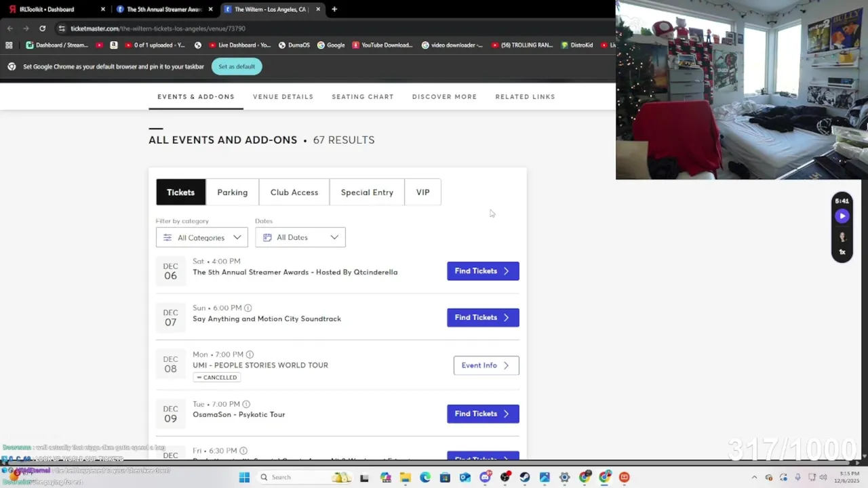Select Events & Add-Ons section tab
The height and width of the screenshot is (488, 868).
[x=196, y=97]
